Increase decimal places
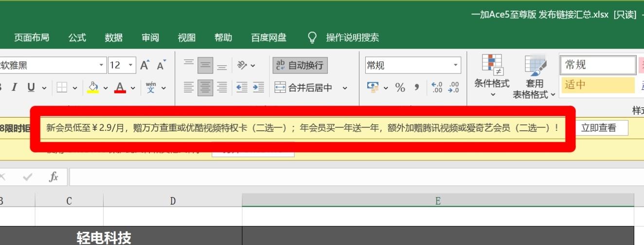 [437, 87]
